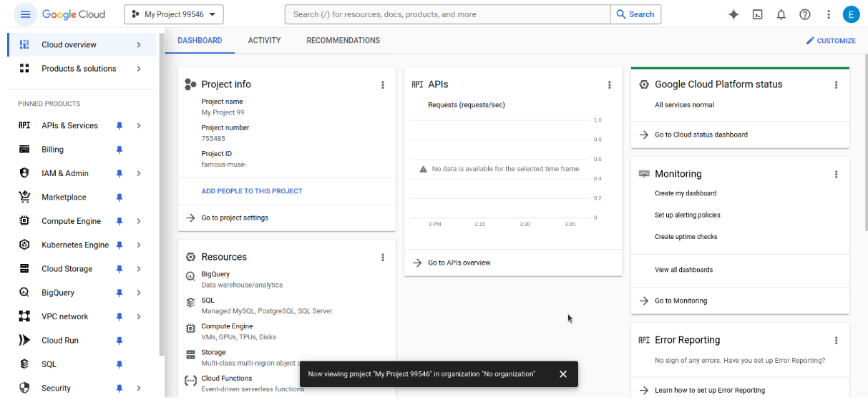Expand APIs & Services submenu chevron

click(139, 125)
